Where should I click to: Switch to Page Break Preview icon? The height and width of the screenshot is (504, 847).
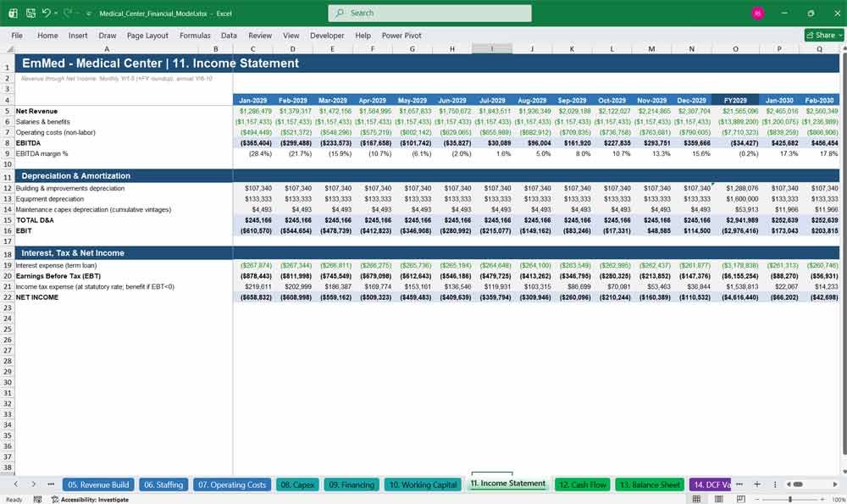(740, 499)
